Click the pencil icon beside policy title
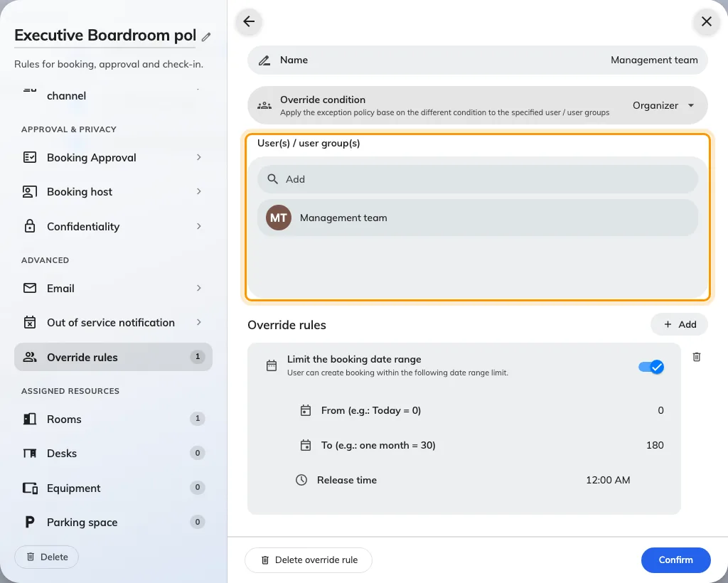The width and height of the screenshot is (728, 583). click(206, 37)
